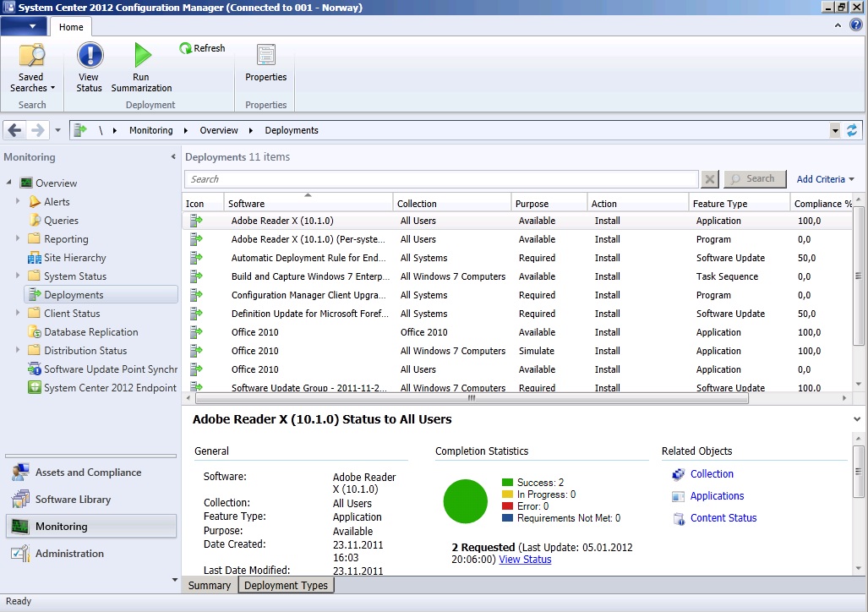The height and width of the screenshot is (612, 868).
Task: Open the application menu button
Action: point(24,26)
